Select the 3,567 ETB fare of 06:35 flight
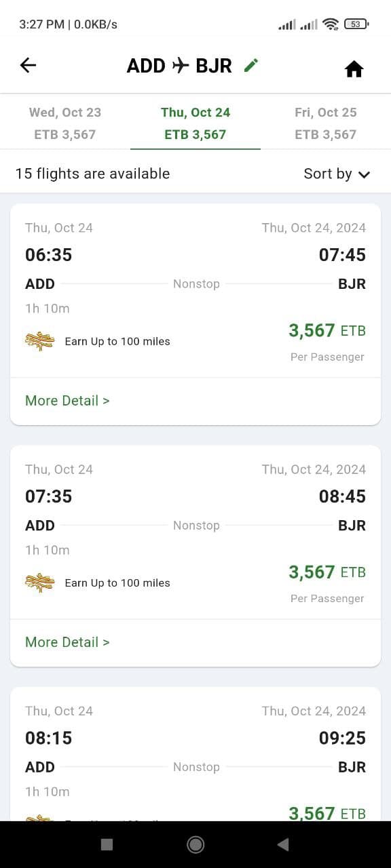The height and width of the screenshot is (868, 391). pos(327,331)
